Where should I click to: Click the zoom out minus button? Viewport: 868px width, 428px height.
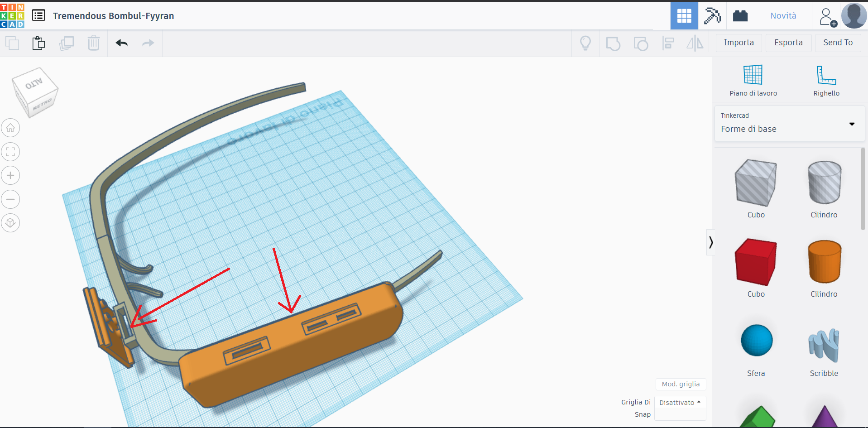click(x=10, y=199)
